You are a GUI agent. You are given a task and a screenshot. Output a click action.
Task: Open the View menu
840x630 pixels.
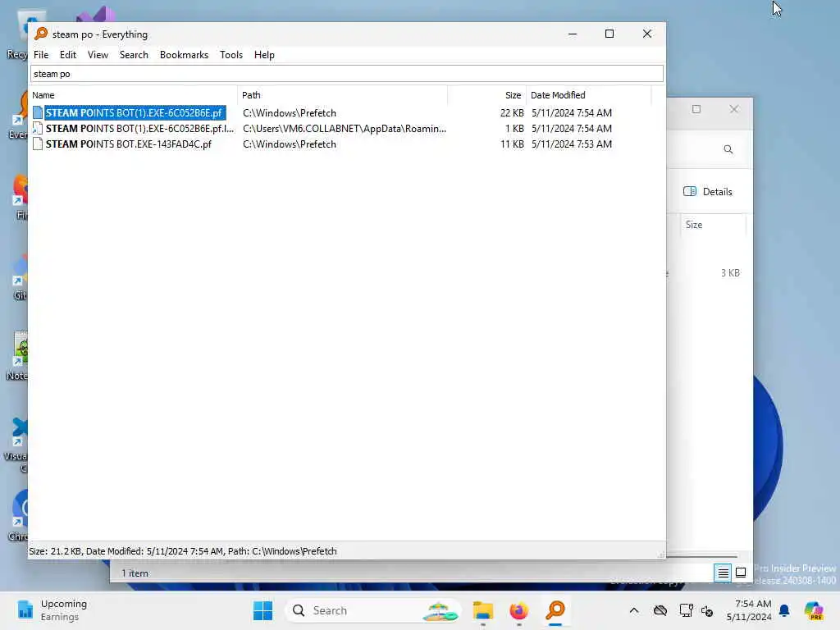click(x=98, y=55)
